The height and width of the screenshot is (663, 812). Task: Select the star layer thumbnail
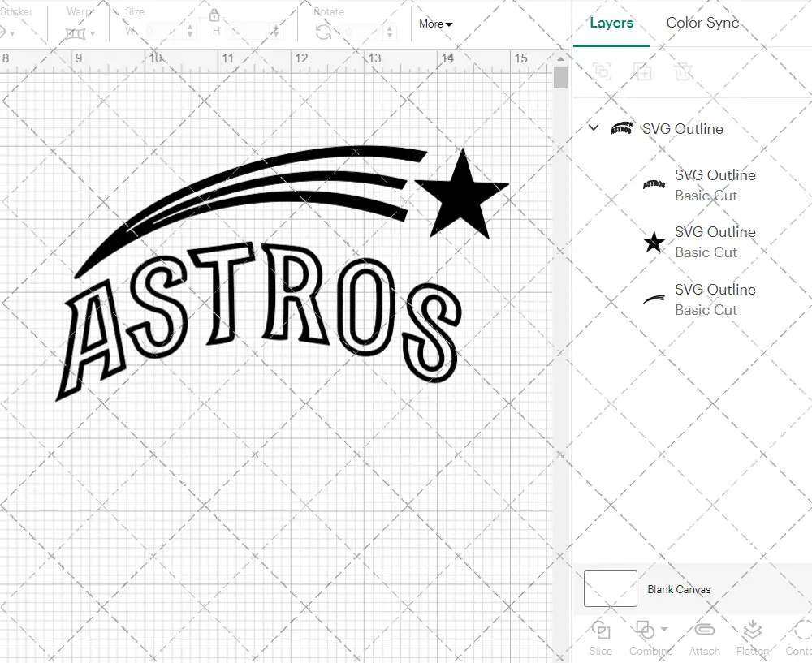click(x=654, y=242)
